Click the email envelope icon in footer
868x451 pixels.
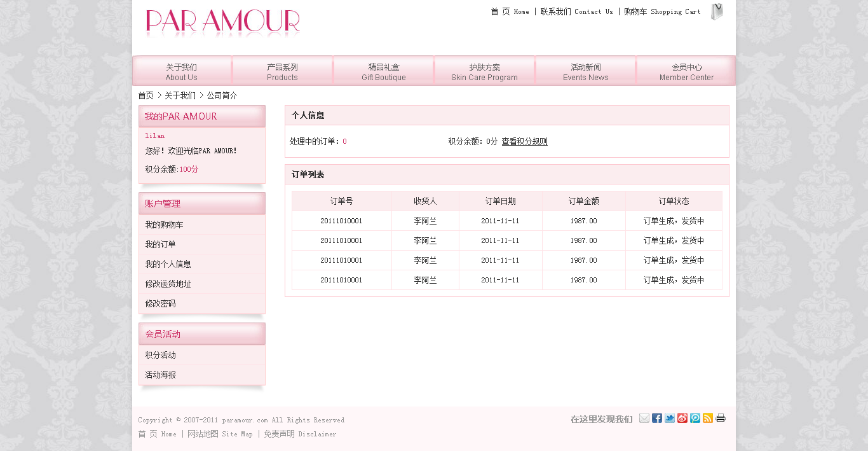pos(644,418)
